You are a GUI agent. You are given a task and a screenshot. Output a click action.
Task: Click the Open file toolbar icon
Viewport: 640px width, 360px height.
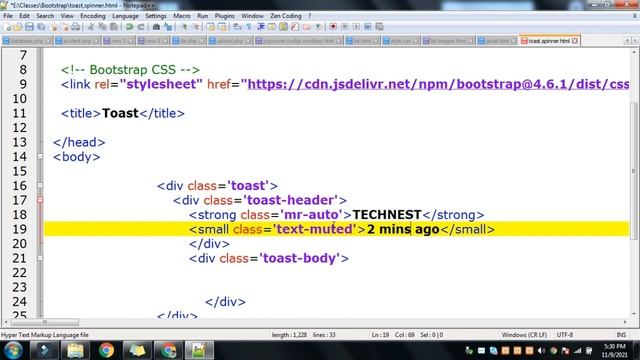[18, 27]
